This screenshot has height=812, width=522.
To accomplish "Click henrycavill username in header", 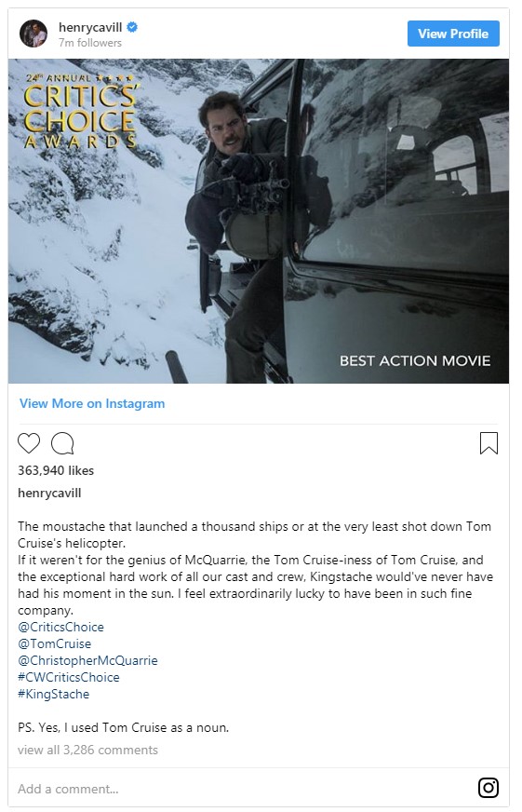I will coord(90,27).
